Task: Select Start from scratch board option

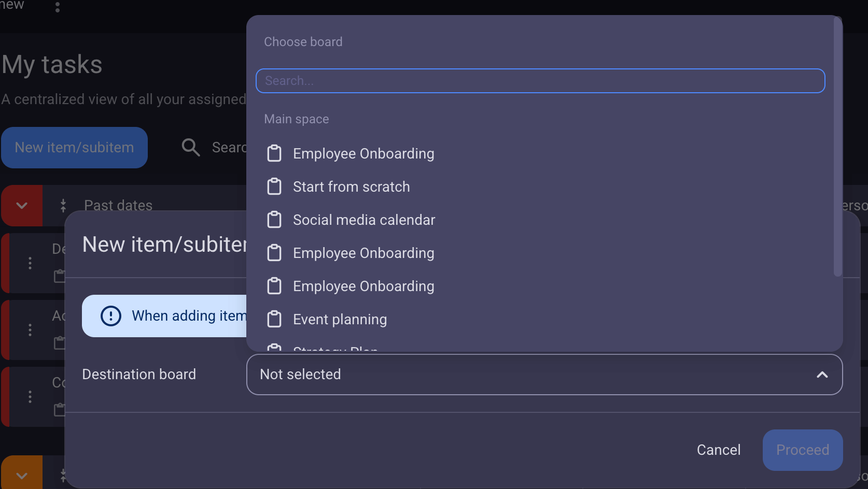Action: point(351,187)
